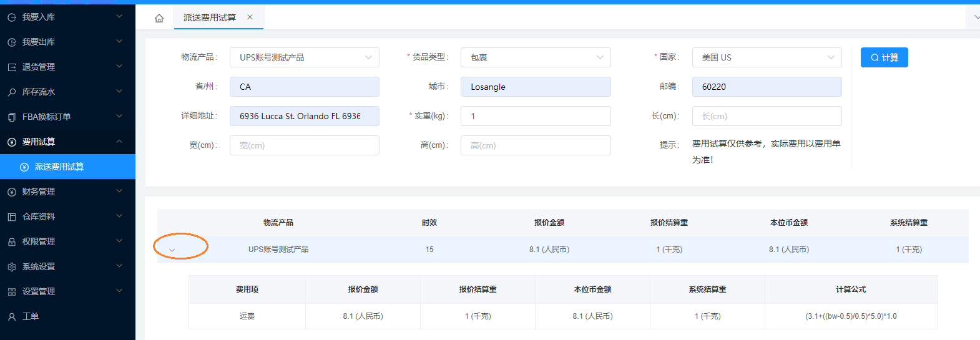Click the FBA换标订单 sidebar icon
Viewport: 980px width, 340px height.
[x=11, y=117]
